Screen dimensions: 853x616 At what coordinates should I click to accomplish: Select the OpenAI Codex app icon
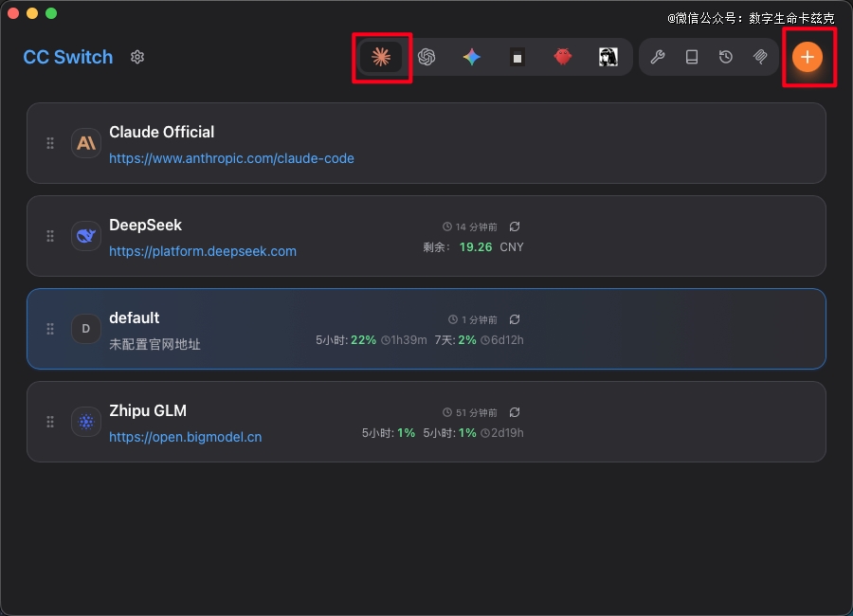(x=426, y=57)
